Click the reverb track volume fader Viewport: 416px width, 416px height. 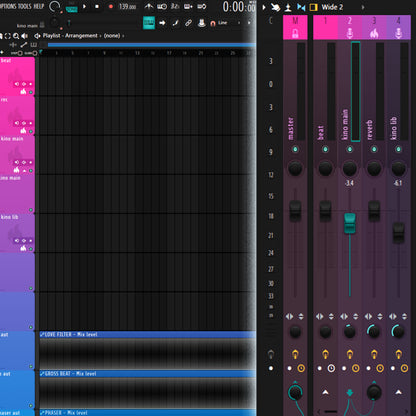[374, 210]
